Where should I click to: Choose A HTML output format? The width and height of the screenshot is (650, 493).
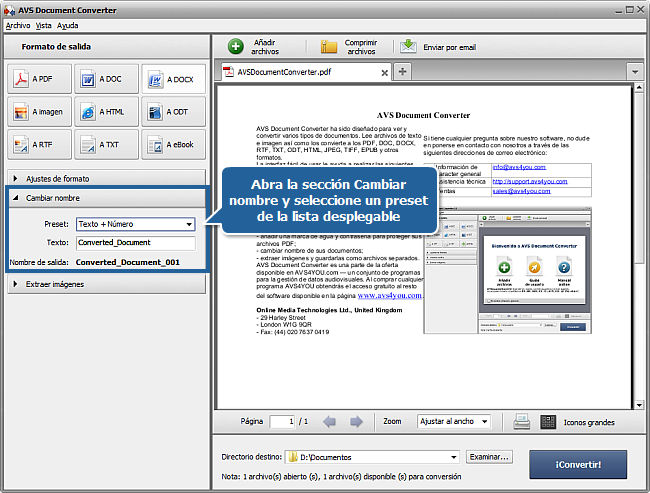(106, 112)
